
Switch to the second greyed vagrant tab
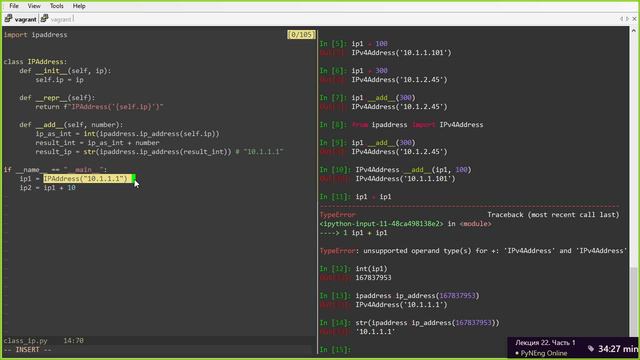[x=61, y=19]
